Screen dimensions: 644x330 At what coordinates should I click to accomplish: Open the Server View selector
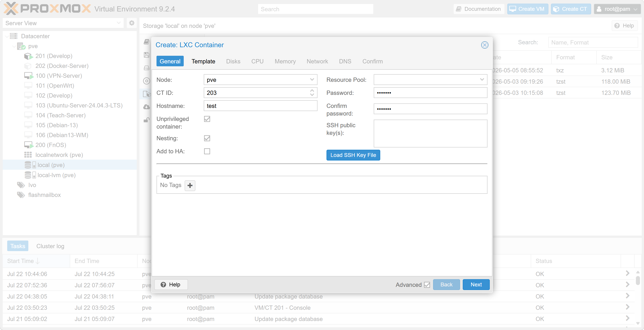pyautogui.click(x=63, y=23)
